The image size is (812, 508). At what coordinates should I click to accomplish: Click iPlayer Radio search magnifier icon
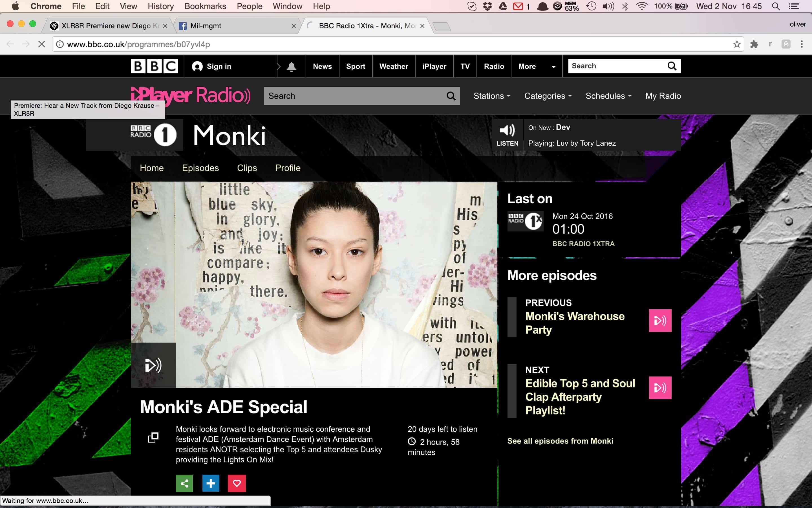click(451, 96)
